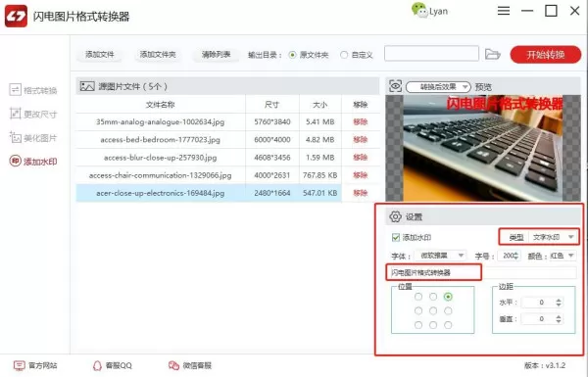Click the 大小 column header
This screenshot has height=377, width=588.
(x=319, y=105)
